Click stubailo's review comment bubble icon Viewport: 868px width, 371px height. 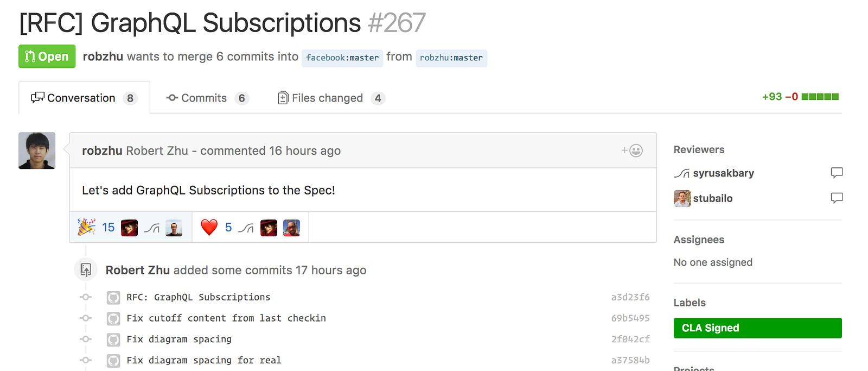click(837, 198)
